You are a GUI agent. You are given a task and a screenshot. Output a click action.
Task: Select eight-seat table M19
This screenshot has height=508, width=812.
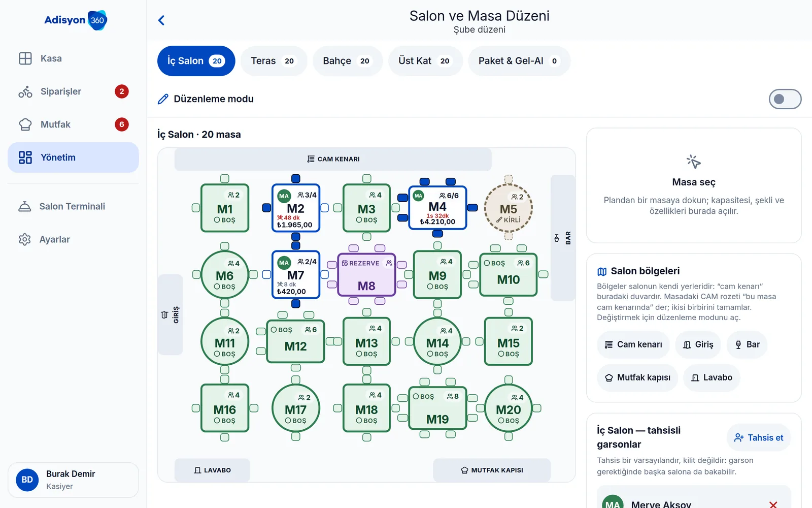437,408
